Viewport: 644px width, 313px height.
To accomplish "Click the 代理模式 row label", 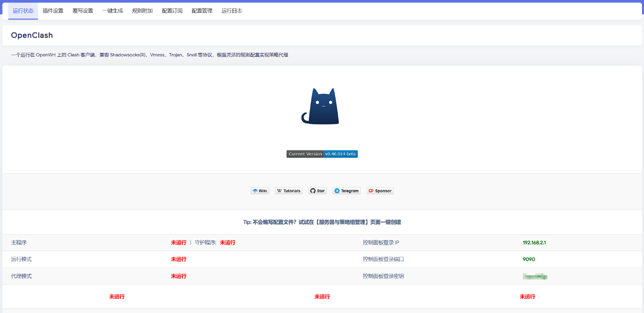I will [21, 276].
